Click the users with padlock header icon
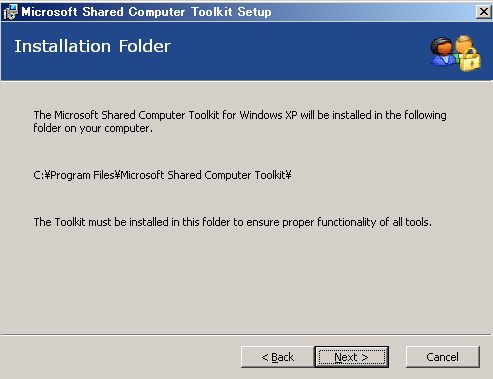 coord(455,53)
